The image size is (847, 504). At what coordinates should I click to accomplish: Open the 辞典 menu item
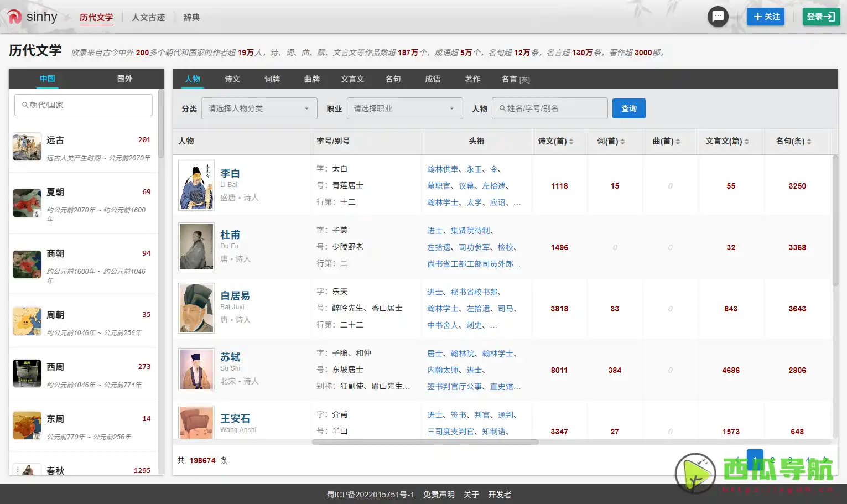191,17
